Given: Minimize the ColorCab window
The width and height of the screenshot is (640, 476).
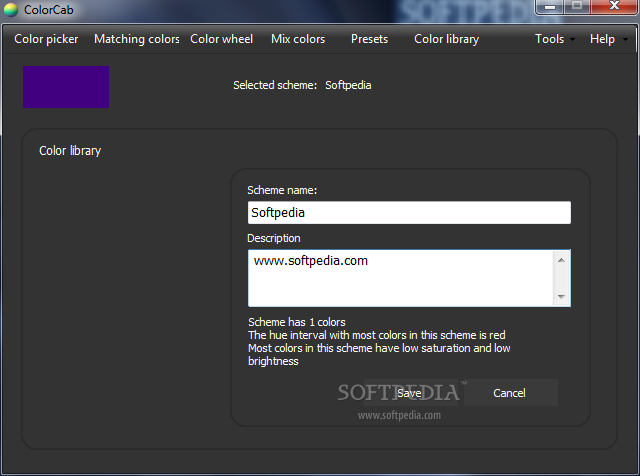Looking at the screenshot, I should click(550, 7).
